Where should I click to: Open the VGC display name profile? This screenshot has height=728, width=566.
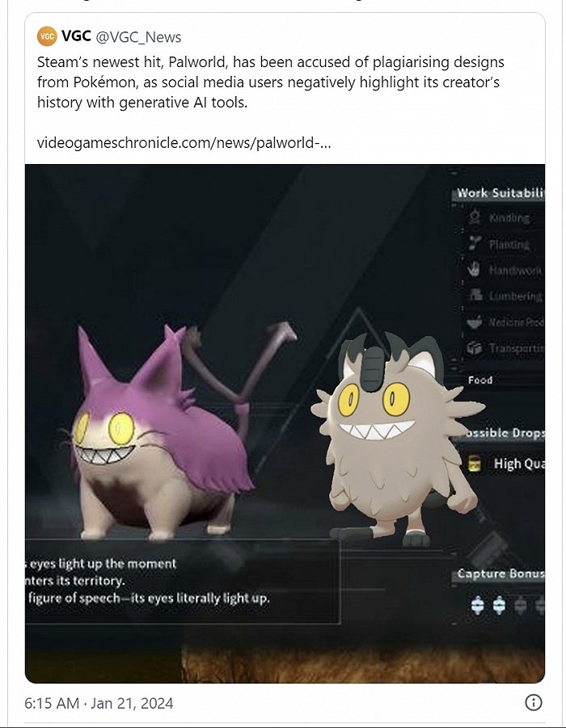(76, 36)
